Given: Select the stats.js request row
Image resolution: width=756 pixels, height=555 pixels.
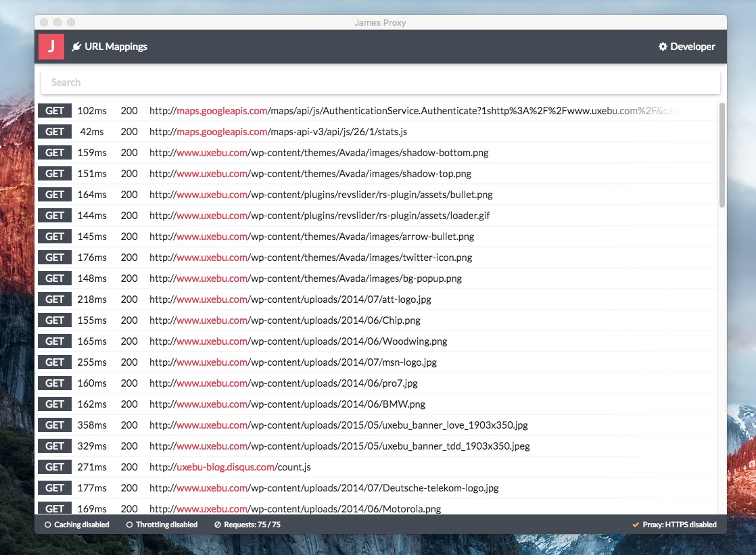Looking at the screenshot, I should tap(377, 132).
